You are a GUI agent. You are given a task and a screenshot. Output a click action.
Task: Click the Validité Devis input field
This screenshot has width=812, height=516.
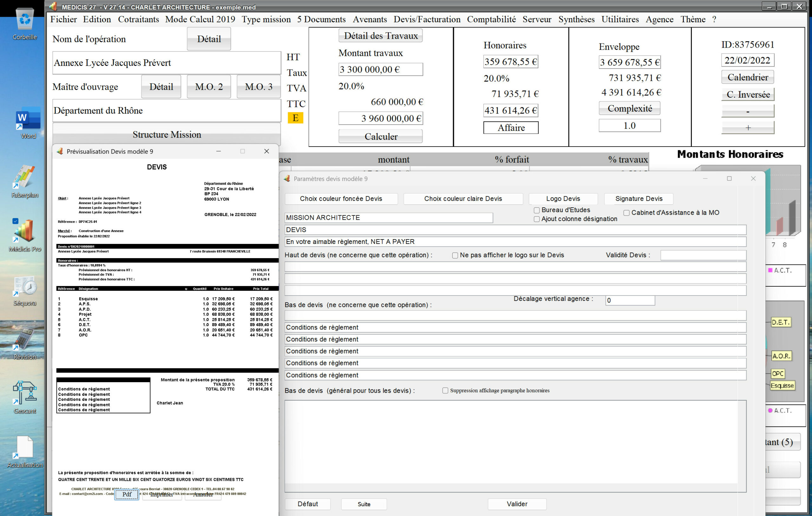coord(703,255)
